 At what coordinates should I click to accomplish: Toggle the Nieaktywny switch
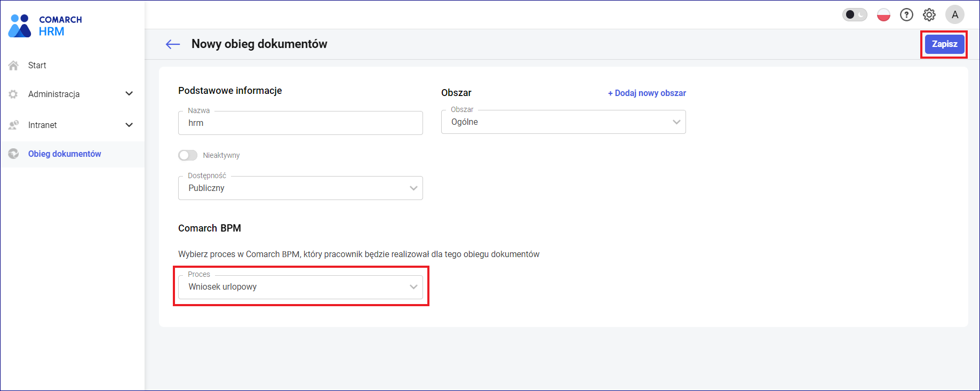click(188, 155)
